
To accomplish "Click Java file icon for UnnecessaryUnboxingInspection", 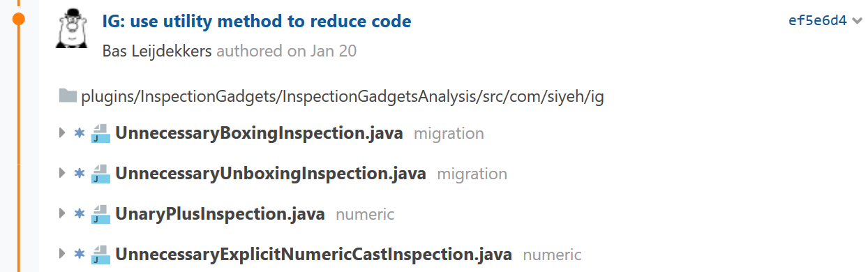I will coord(100,174).
